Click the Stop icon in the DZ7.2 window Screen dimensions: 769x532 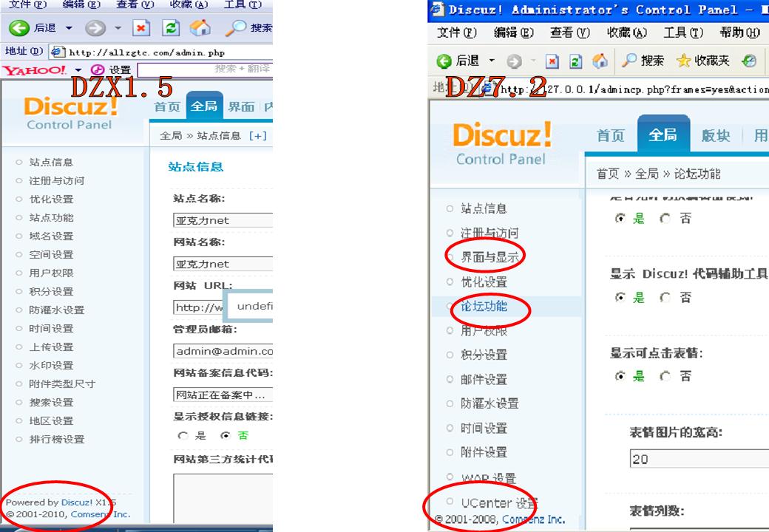(552, 61)
